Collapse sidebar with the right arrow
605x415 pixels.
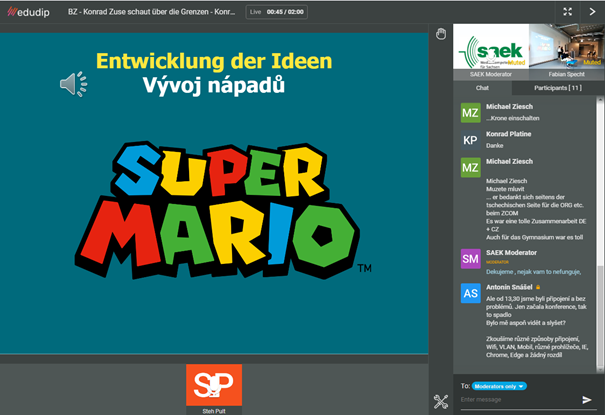coord(592,12)
